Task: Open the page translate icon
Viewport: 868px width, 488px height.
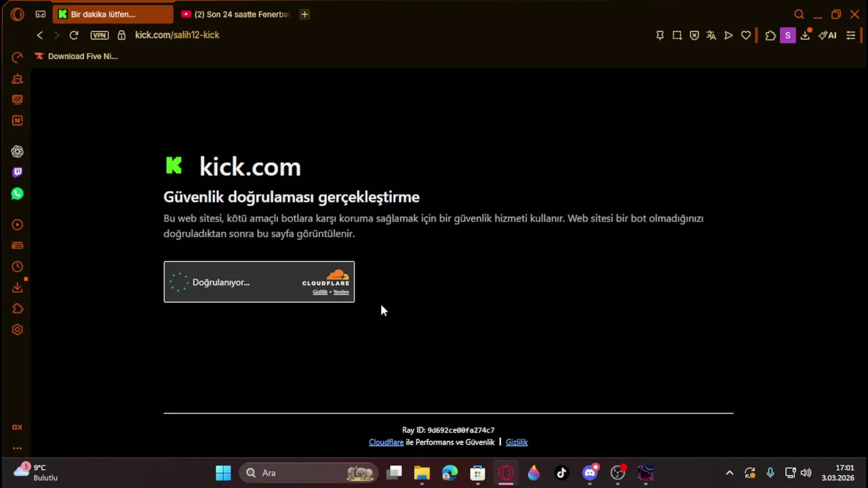Action: (x=711, y=35)
